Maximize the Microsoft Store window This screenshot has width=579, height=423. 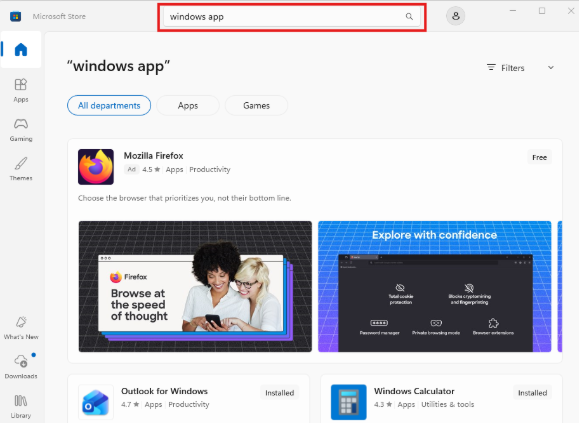[x=542, y=11]
